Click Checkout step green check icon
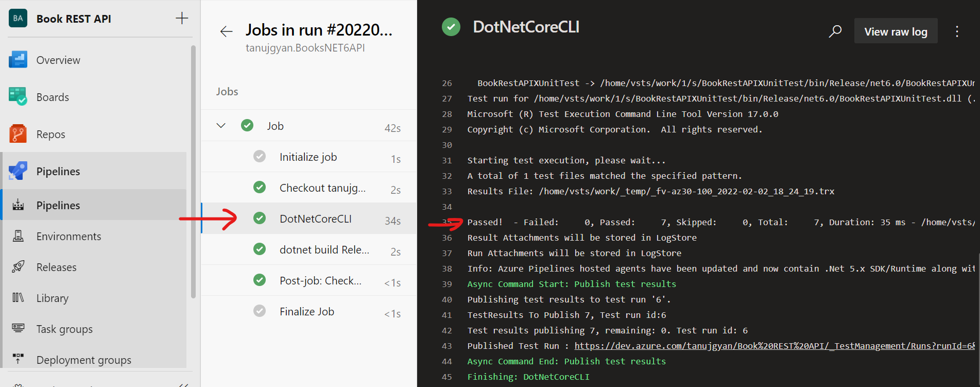This screenshot has width=980, height=387. tap(260, 187)
